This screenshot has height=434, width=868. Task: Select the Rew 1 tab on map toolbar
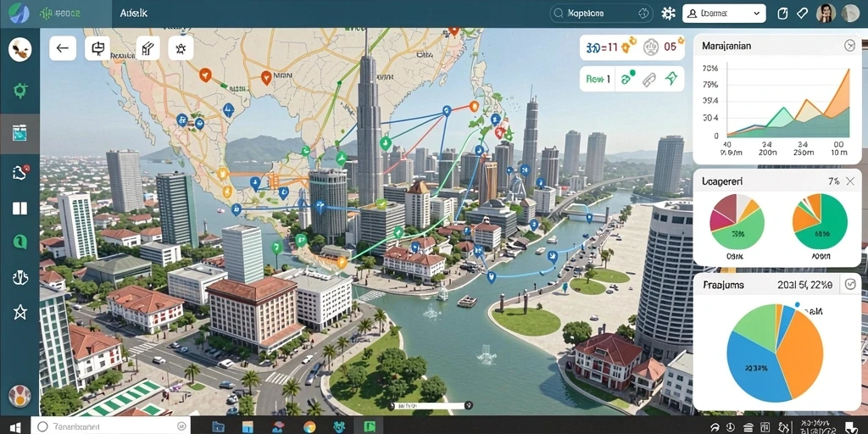coord(598,79)
